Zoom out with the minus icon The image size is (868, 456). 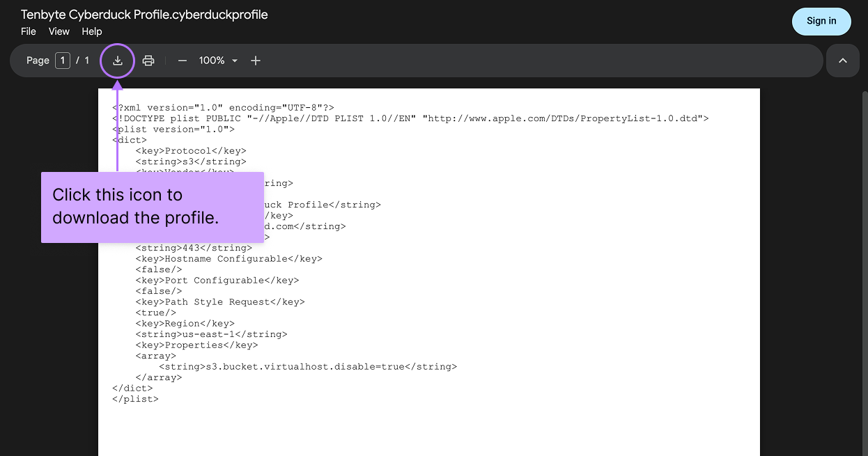[x=183, y=61]
